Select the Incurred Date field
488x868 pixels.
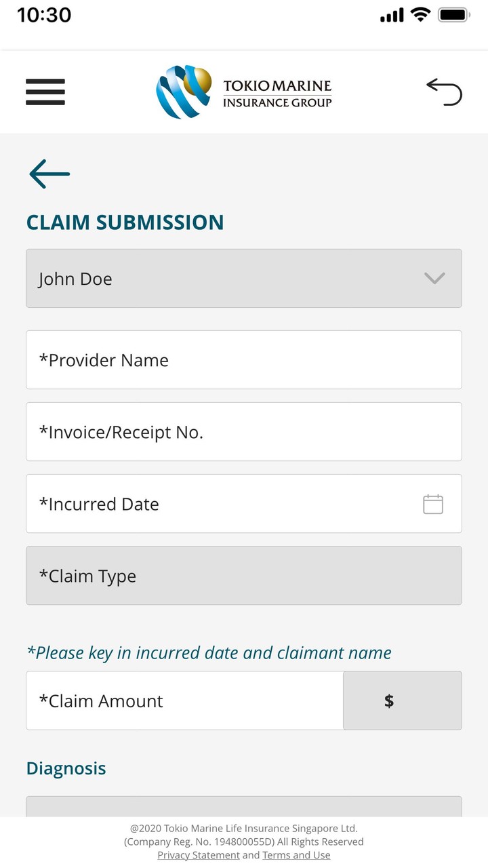pos(217,504)
